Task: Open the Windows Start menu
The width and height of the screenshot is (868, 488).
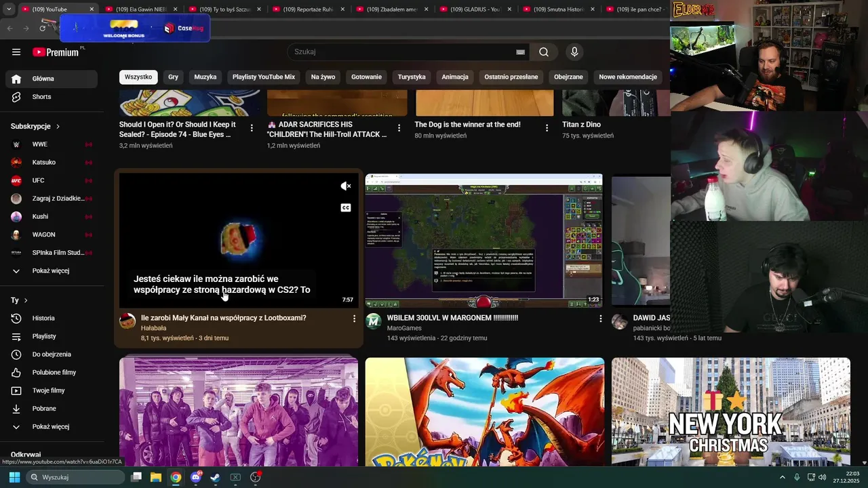Action: (x=14, y=477)
